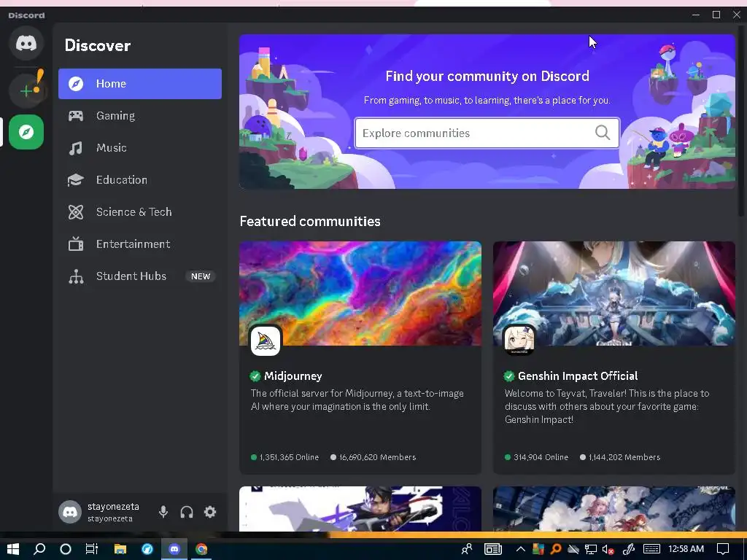Click the Music note icon
This screenshot has width=747, height=560.
pos(76,148)
